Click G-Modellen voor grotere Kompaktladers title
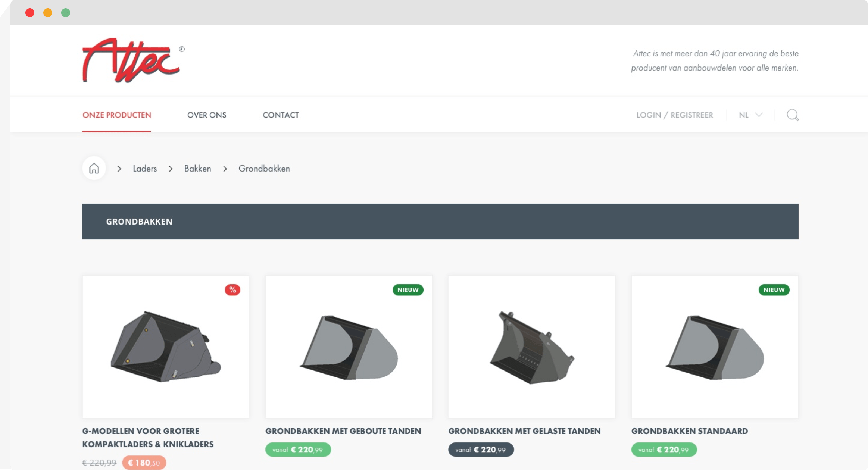The height and width of the screenshot is (470, 868). pyautogui.click(x=148, y=438)
